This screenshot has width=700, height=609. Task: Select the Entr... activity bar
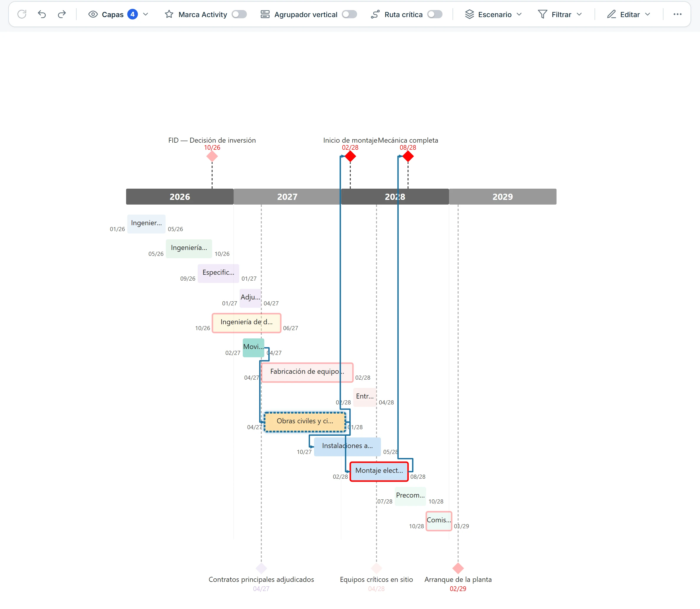pyautogui.click(x=365, y=397)
